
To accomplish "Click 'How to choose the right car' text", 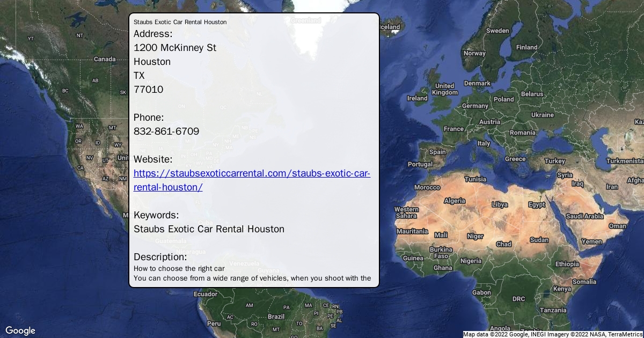I will pyautogui.click(x=179, y=268).
